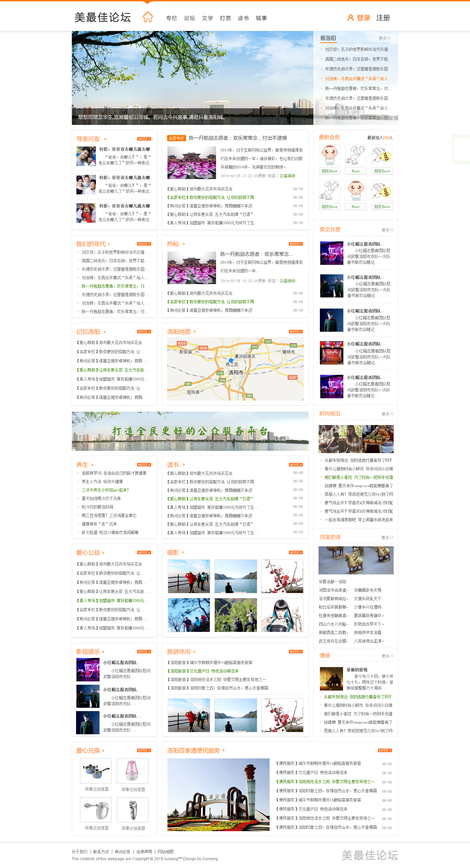Click the 注册 link in header
The width and height of the screenshot is (470, 868).
tap(383, 18)
